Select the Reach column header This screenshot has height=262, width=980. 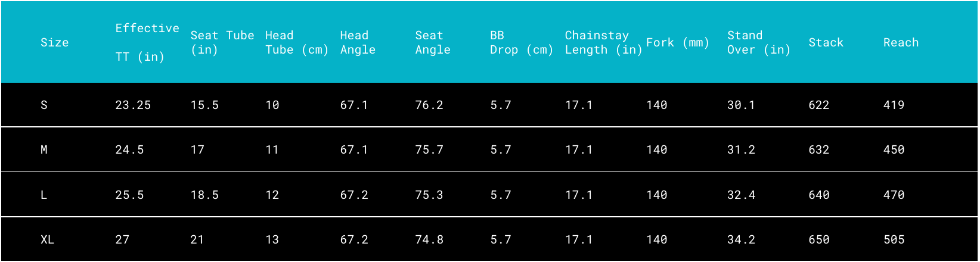[901, 42]
